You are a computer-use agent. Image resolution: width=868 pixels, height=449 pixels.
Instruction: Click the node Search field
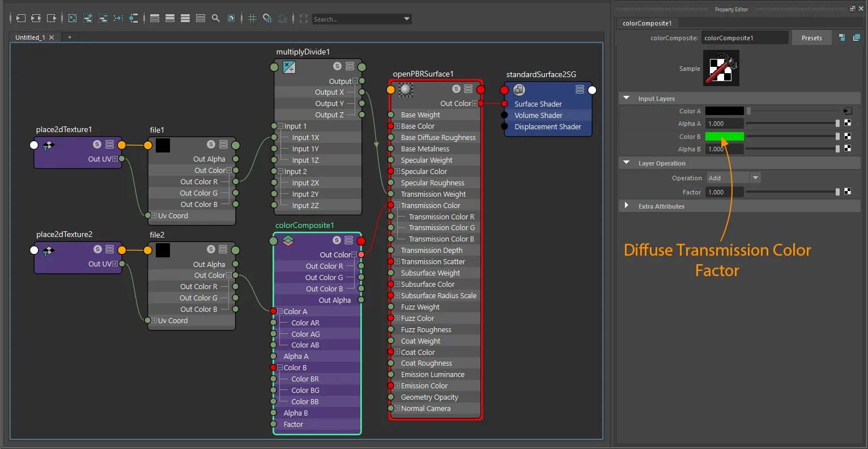tap(361, 19)
